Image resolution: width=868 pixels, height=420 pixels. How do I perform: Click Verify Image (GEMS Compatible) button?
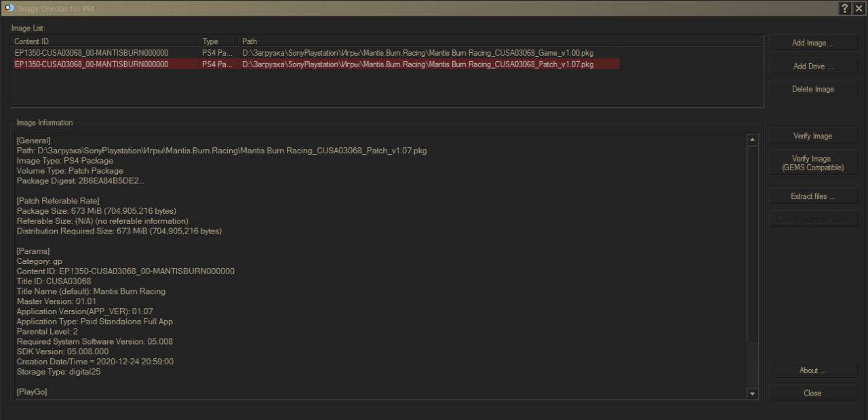813,163
